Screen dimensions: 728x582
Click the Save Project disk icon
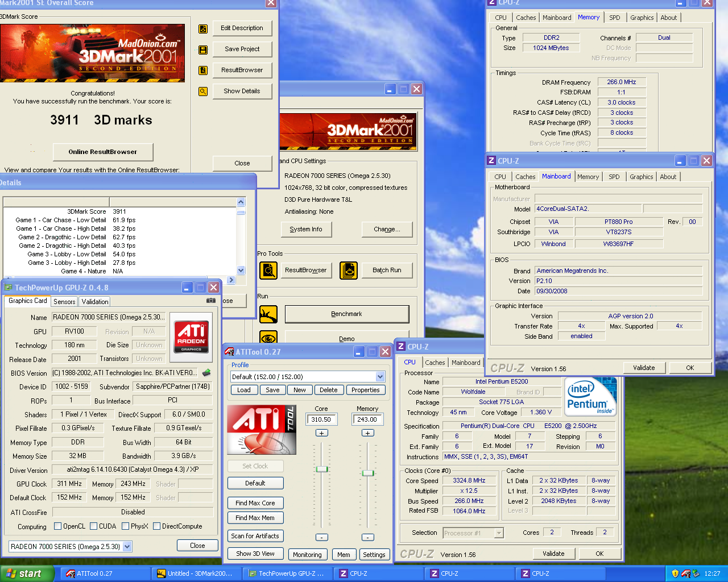point(203,50)
